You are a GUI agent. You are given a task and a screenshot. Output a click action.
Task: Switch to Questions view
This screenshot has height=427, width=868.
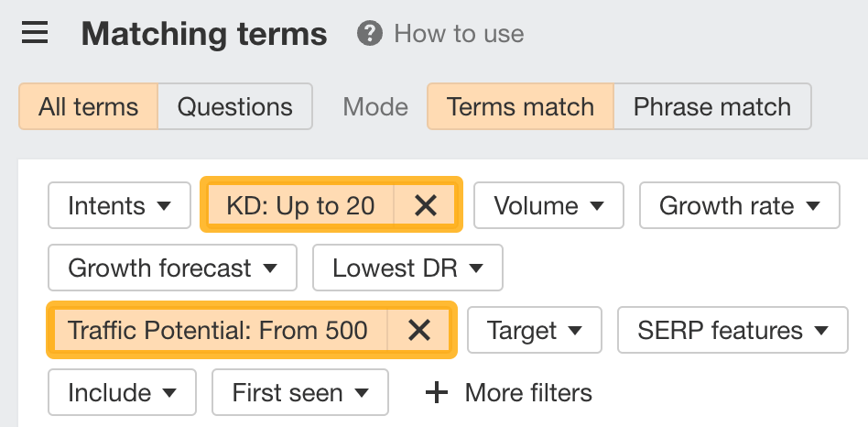tap(234, 106)
